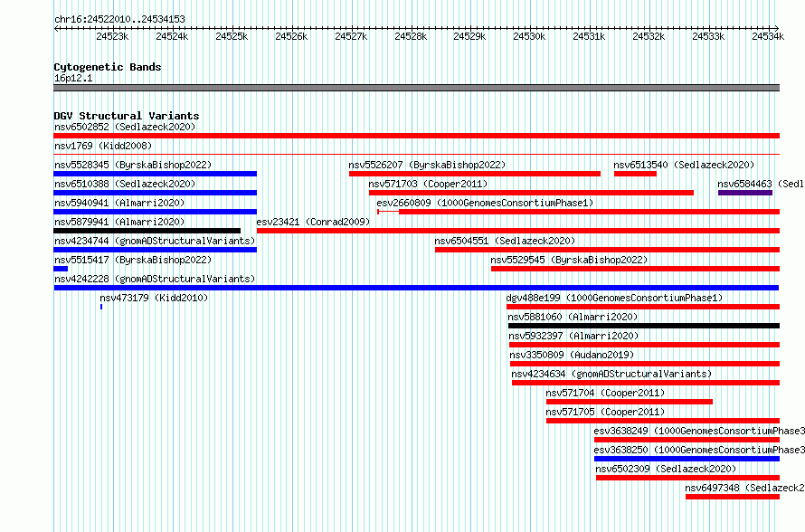The width and height of the screenshot is (805, 532).
Task: Select the 16p12.1 band label
Action: click(73, 78)
